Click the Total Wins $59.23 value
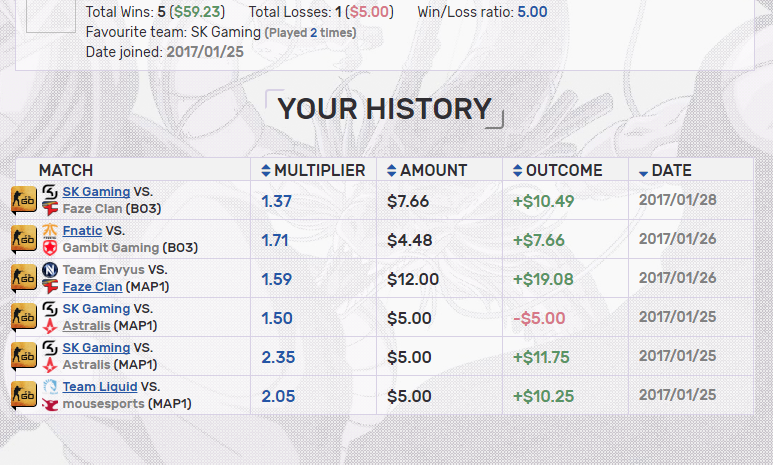773x465 pixels. 197,12
